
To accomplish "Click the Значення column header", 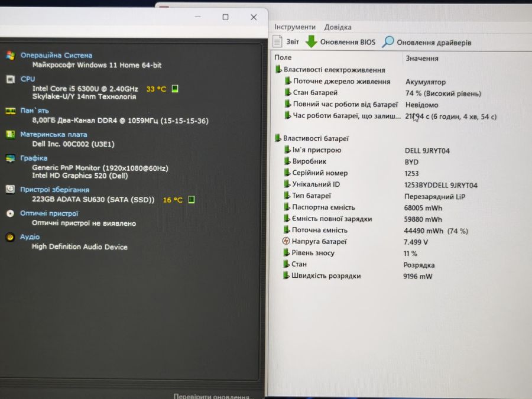I will coord(421,59).
